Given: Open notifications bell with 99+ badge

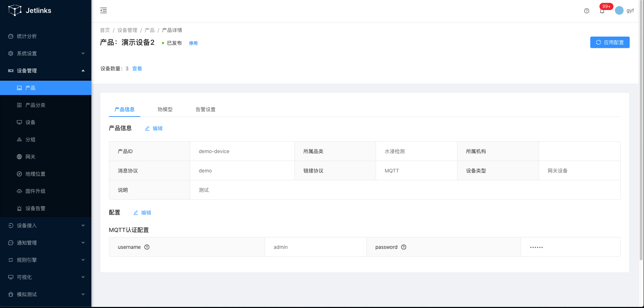Looking at the screenshot, I should tap(602, 11).
